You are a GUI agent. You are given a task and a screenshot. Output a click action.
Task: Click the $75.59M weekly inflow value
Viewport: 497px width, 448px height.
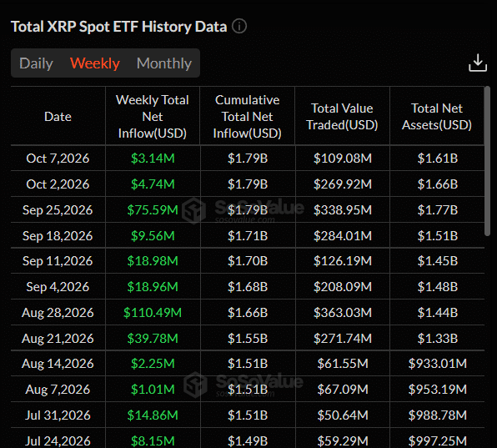click(153, 210)
